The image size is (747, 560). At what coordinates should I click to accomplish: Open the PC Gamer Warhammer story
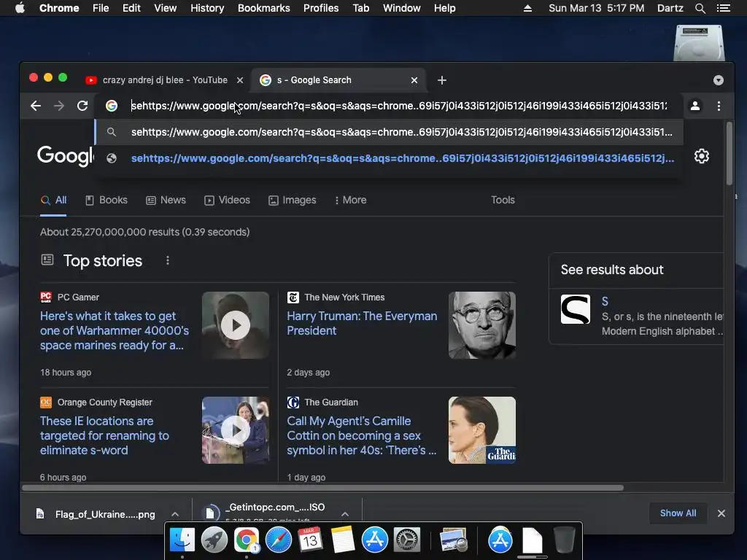tap(115, 330)
